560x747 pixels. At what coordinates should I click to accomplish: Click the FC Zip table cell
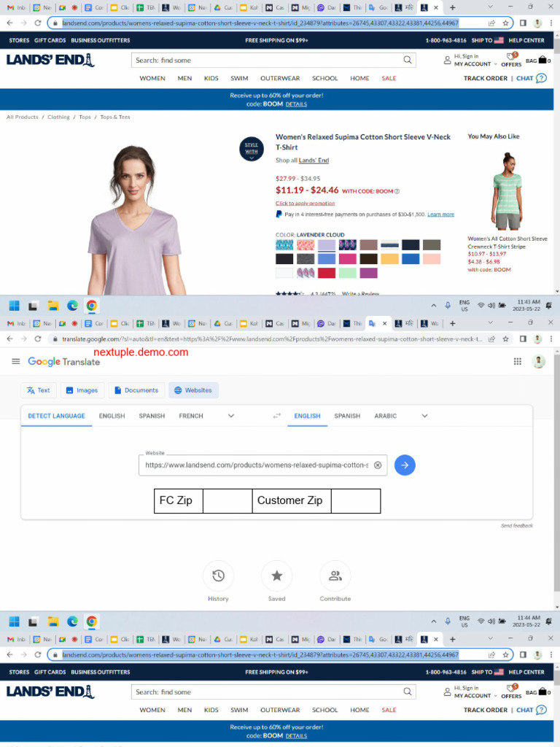(x=179, y=500)
